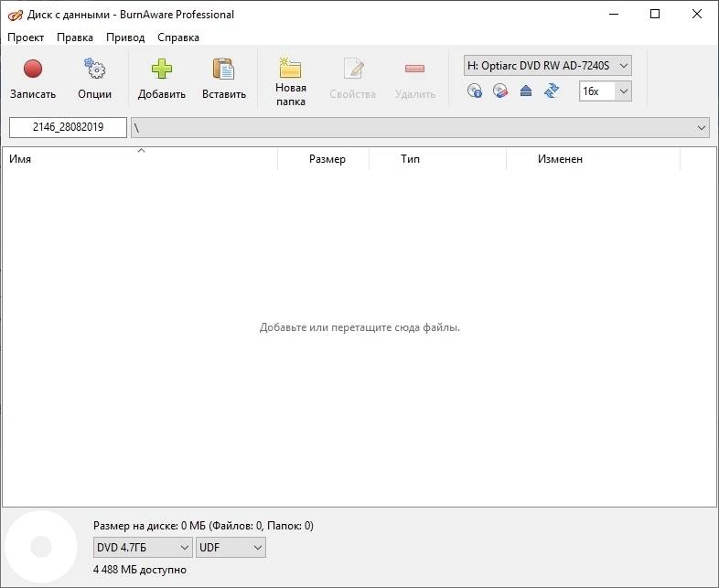
Task: Open the UDF file system dropdown
Action: [x=231, y=547]
